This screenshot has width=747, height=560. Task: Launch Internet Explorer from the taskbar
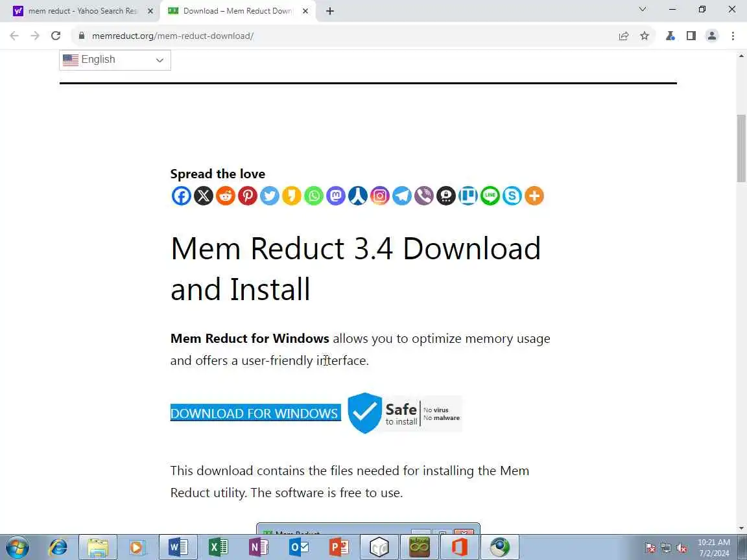coord(58,548)
